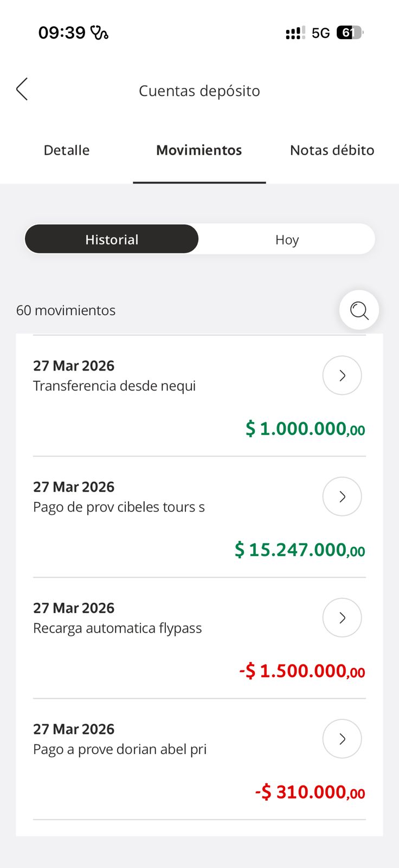
Task: Tap the 5G signal indicator
Action: (320, 33)
